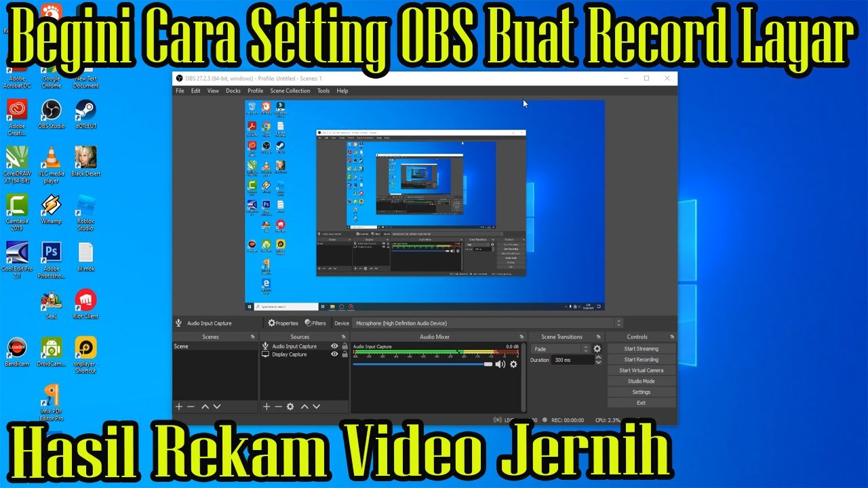This screenshot has width=868, height=488.
Task: Enable Studio Mode button
Action: click(x=641, y=382)
